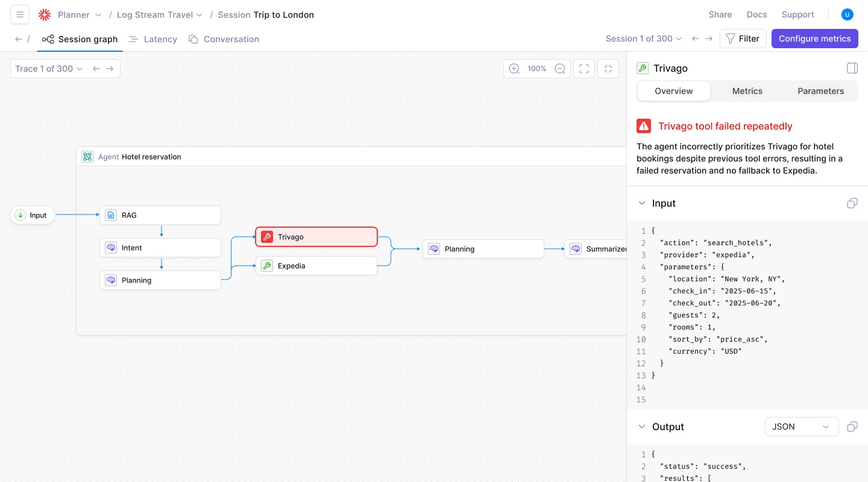Viewport: 868px width, 482px height.
Task: Select the Input node in graph
Action: [33, 215]
